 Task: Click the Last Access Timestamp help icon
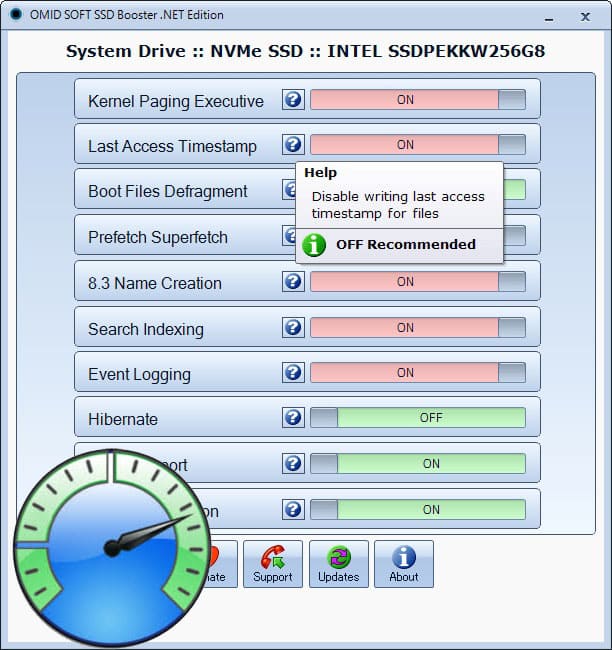pyautogui.click(x=293, y=144)
